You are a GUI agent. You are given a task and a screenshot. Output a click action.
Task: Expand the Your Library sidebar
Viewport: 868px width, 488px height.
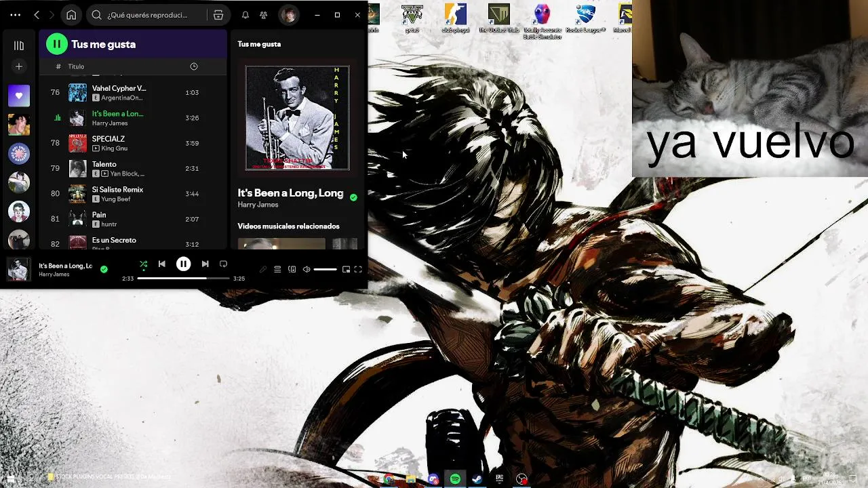[x=19, y=45]
